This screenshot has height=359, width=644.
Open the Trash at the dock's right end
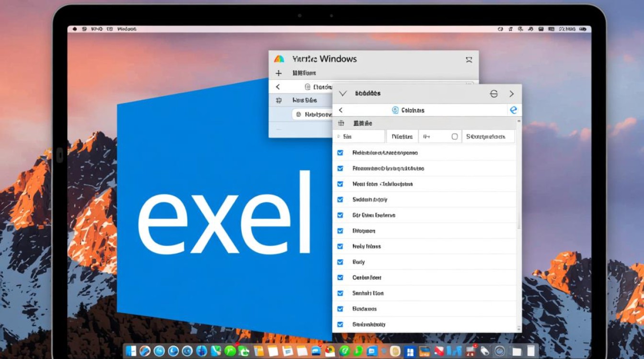coord(531,351)
